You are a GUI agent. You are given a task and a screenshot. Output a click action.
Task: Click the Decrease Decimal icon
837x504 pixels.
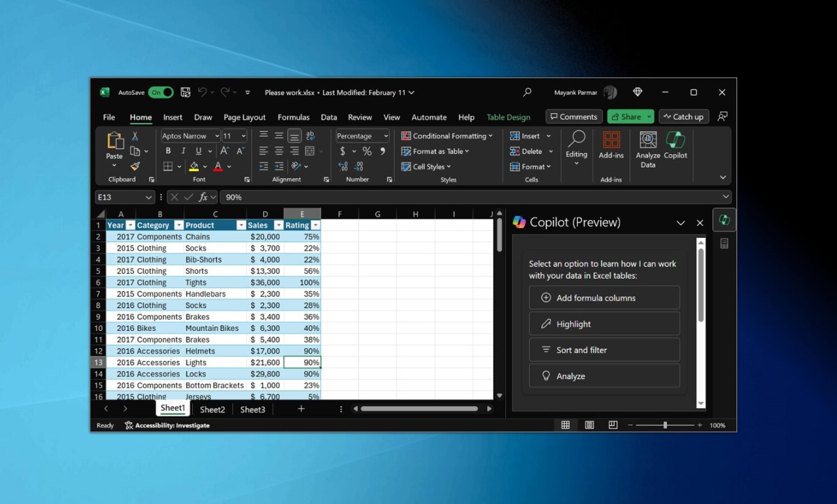(x=359, y=166)
